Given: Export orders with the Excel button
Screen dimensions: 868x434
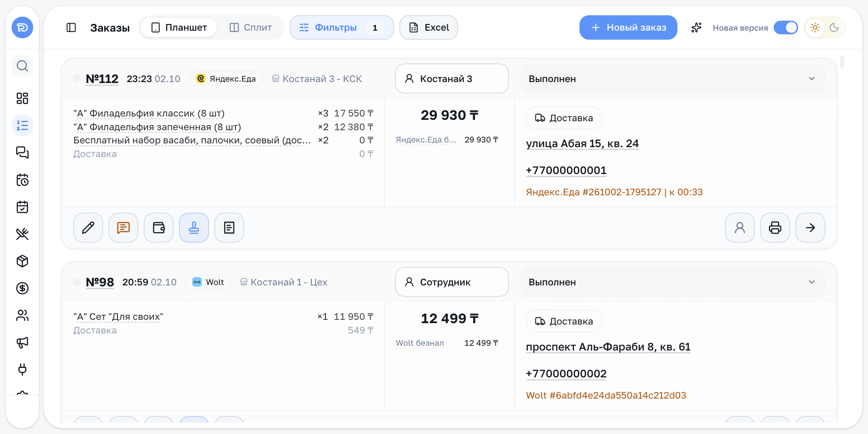Looking at the screenshot, I should (429, 28).
